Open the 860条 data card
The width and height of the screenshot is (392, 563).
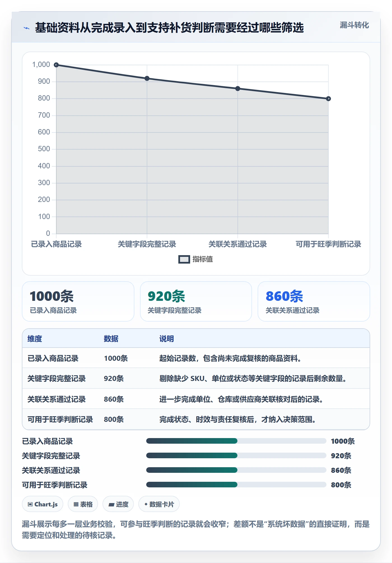pos(314,301)
